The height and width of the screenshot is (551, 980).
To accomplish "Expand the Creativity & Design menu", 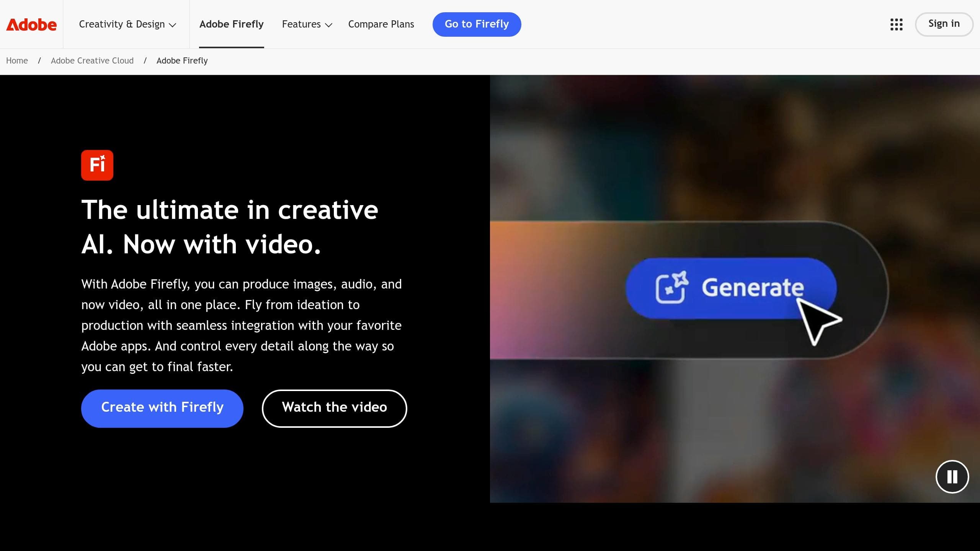I will [x=127, y=24].
